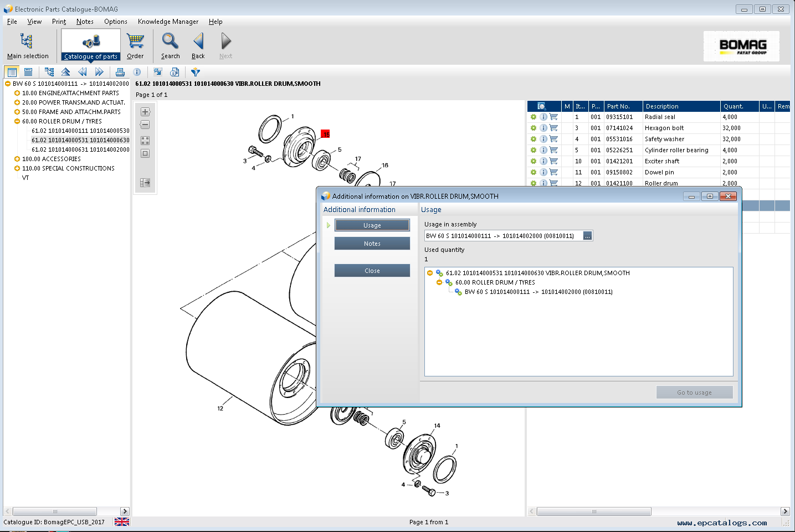Viewport: 795px width, 532px height.
Task: Click the go up level icon
Action: click(x=66, y=72)
